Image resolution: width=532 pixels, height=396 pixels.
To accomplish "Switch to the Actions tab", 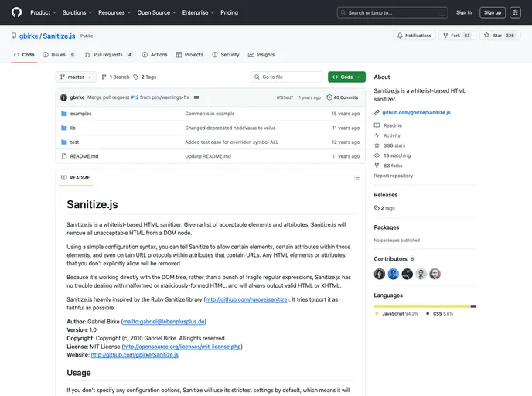I will coord(155,55).
